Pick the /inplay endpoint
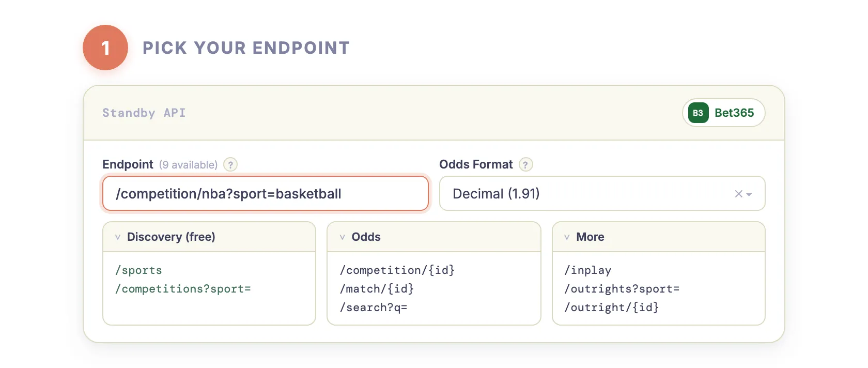The width and height of the screenshot is (868, 368). (x=588, y=270)
